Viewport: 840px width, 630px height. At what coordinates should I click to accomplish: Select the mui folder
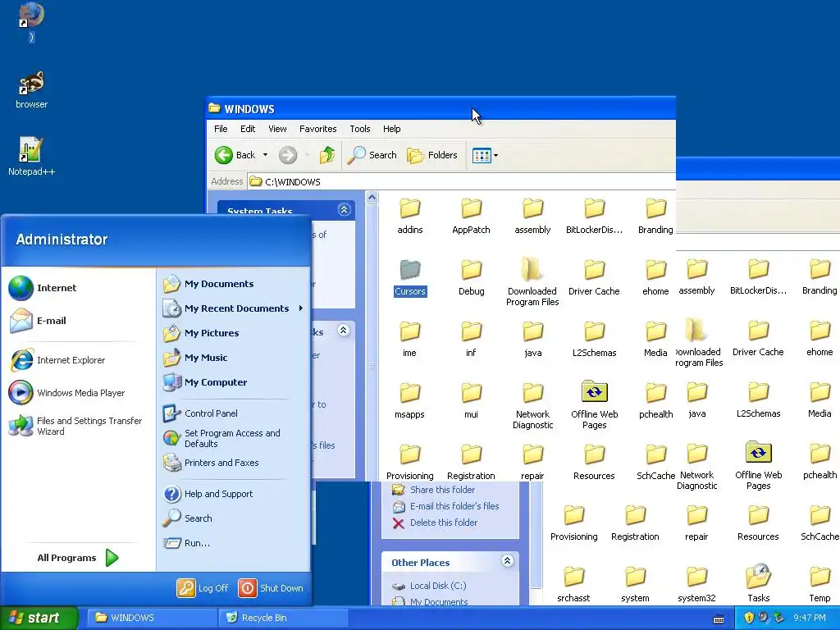pos(471,401)
